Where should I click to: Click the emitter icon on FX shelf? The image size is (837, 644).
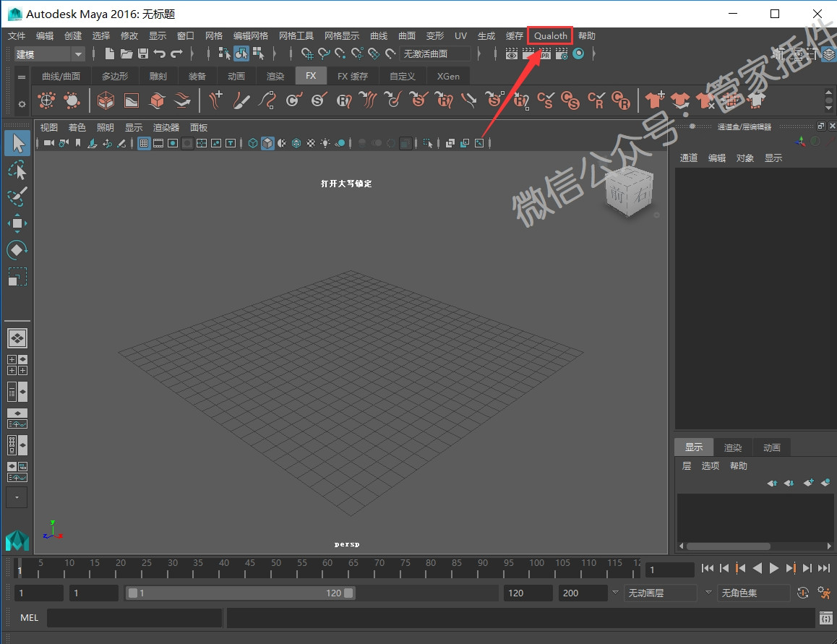click(46, 100)
